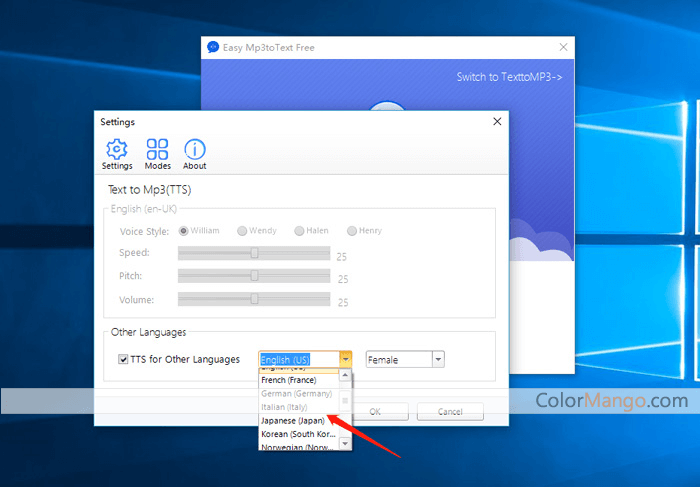Click the English (en-UK) group label
The image size is (700, 487).
144,209
